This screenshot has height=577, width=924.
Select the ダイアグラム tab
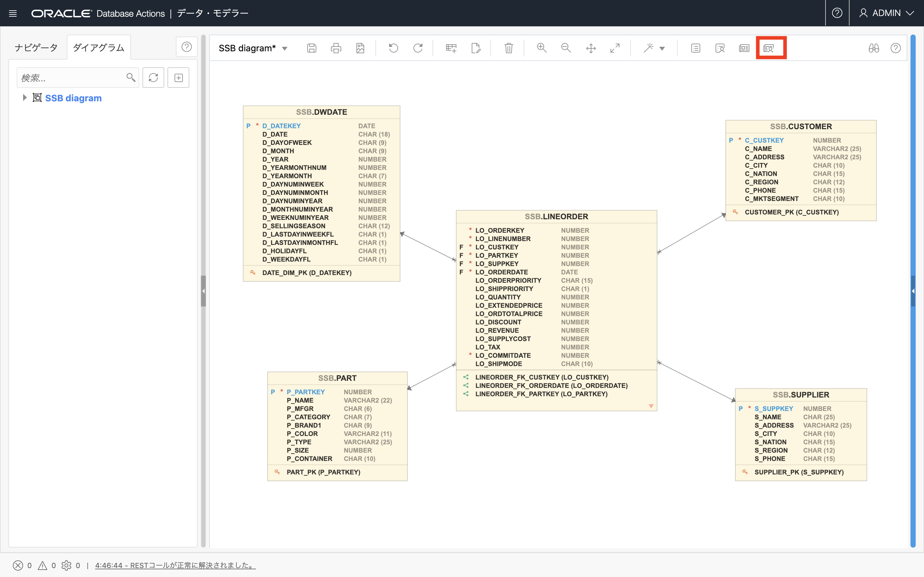[x=98, y=48]
